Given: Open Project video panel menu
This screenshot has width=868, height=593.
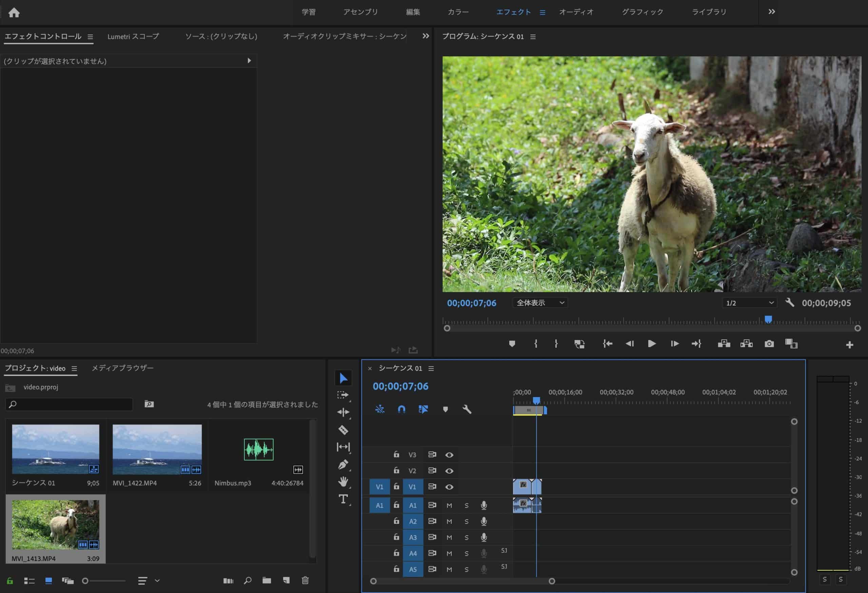Looking at the screenshot, I should [x=74, y=369].
